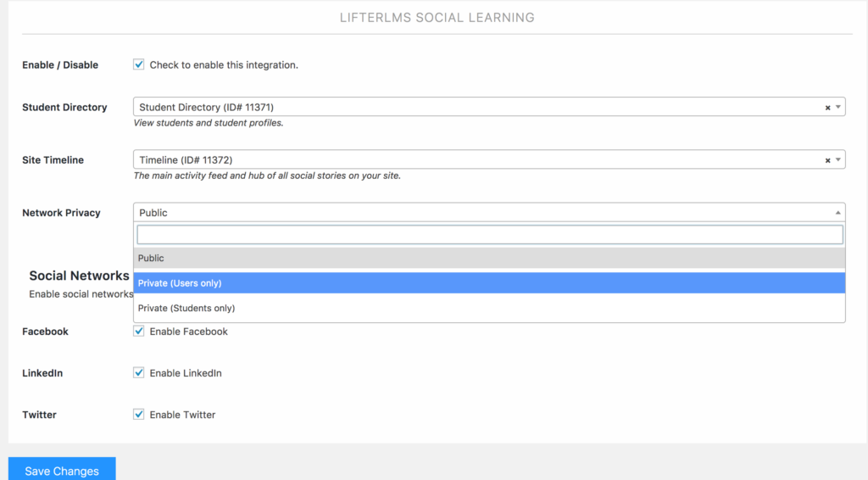Focus the dropdown search input field
868x480 pixels.
pyautogui.click(x=490, y=235)
